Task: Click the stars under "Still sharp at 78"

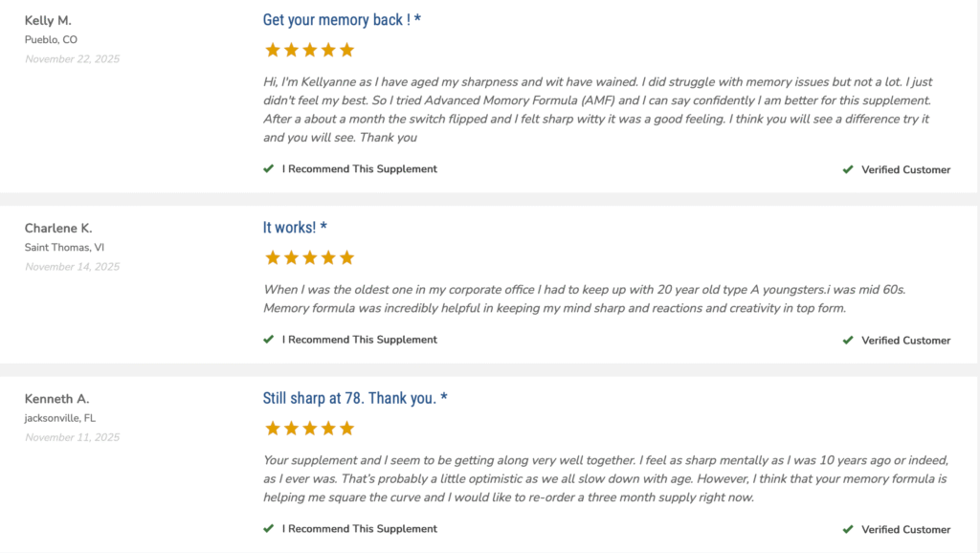Action: [x=309, y=428]
